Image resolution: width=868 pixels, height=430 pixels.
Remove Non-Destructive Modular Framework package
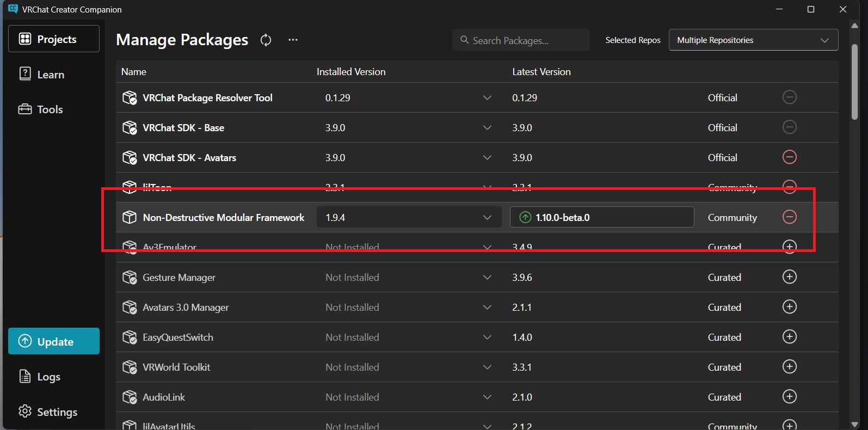pyautogui.click(x=789, y=217)
